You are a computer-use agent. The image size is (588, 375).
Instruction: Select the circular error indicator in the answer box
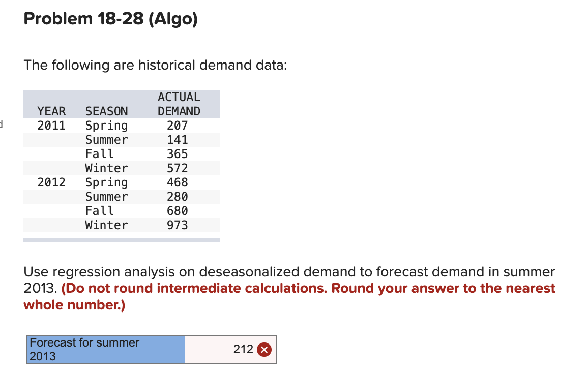pyautogui.click(x=264, y=349)
